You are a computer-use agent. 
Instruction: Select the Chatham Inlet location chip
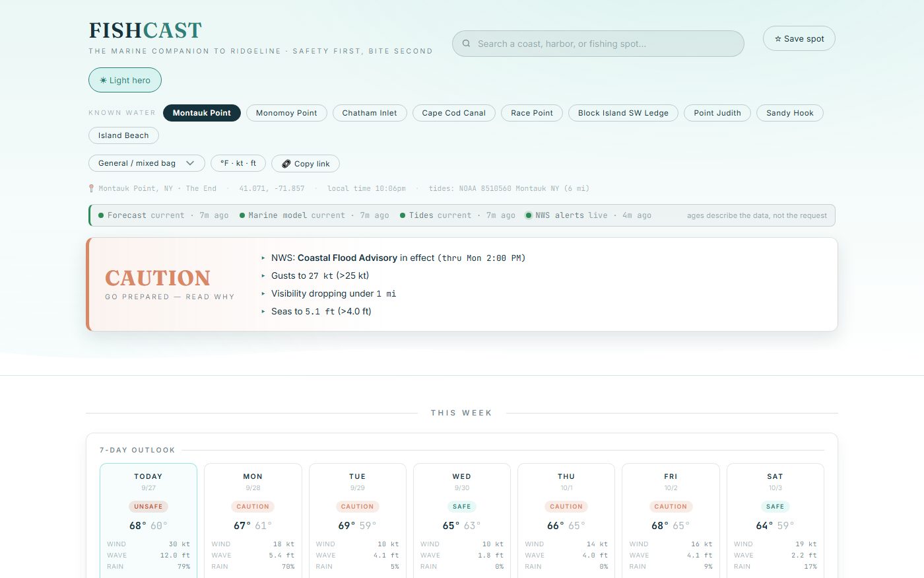[x=370, y=113]
